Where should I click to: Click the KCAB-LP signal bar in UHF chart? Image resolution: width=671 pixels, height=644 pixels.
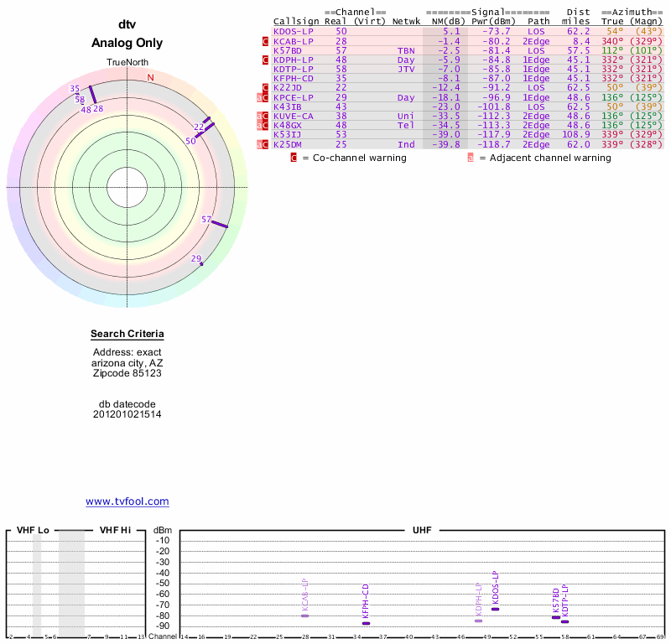(305, 615)
